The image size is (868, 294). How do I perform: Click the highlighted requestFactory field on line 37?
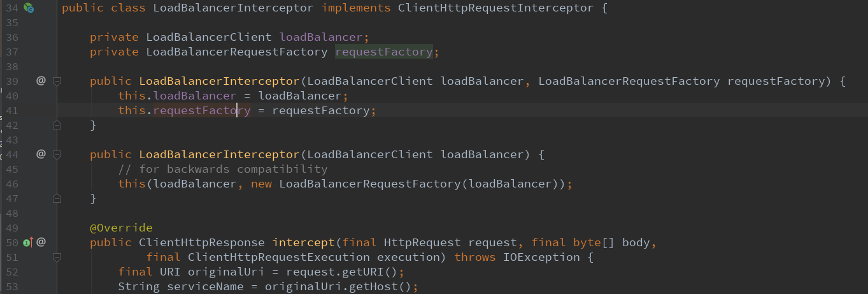(384, 52)
